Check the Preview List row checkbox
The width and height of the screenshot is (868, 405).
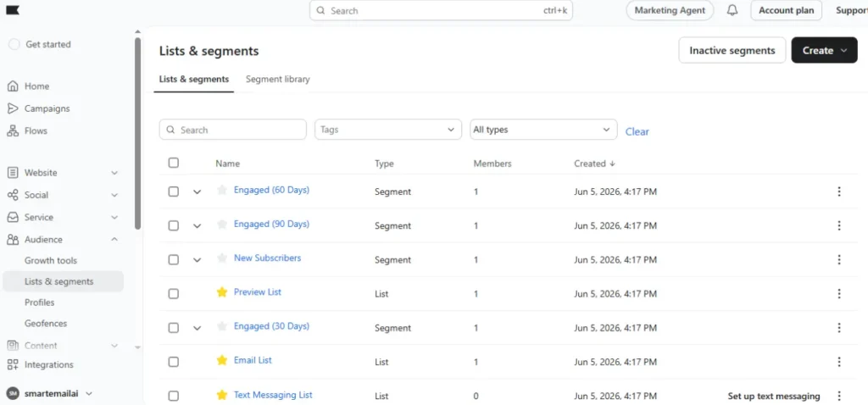pos(174,294)
